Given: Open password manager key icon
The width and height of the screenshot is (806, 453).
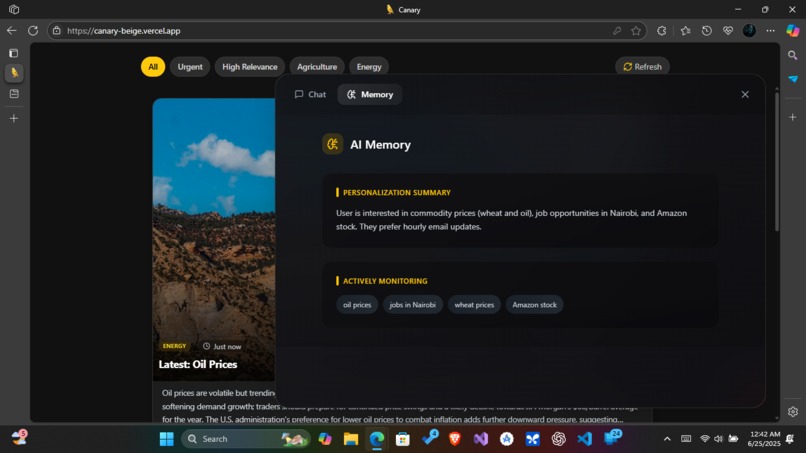Looking at the screenshot, I should coord(617,31).
